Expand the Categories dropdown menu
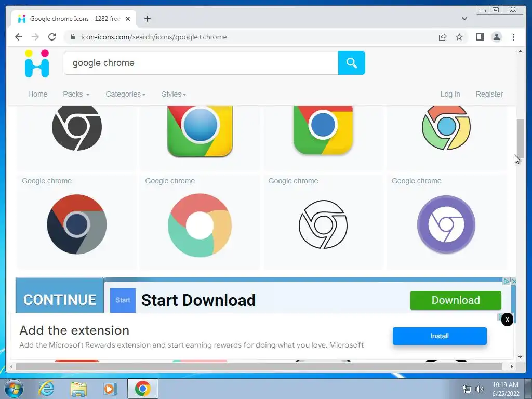This screenshot has height=399, width=532. click(x=126, y=95)
